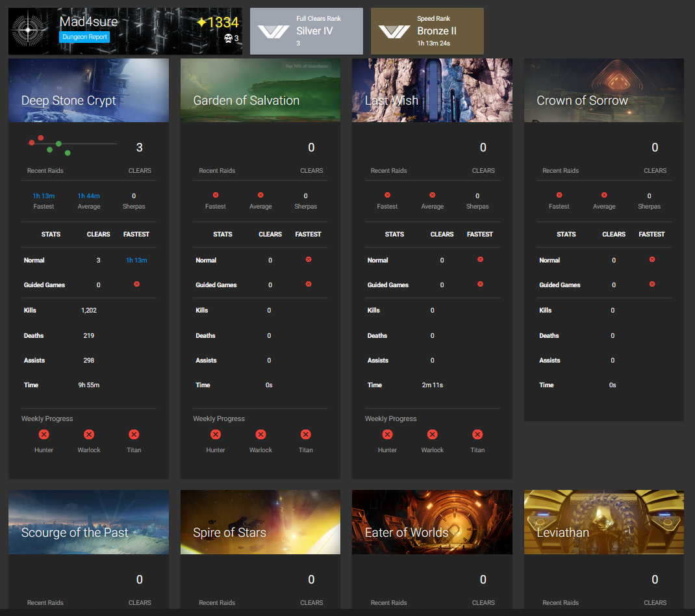
Task: Open the Normal row 1h 13m fastest link
Action: click(136, 261)
